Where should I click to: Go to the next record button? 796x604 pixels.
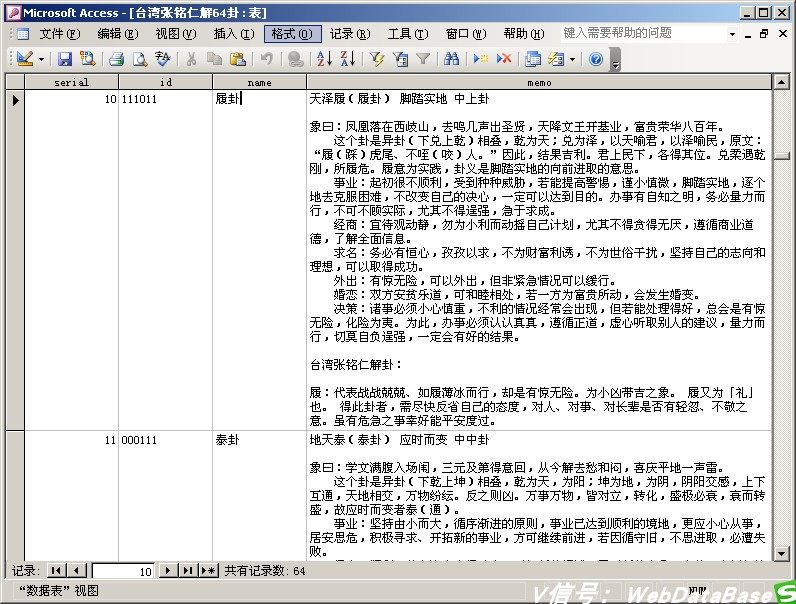click(x=168, y=571)
